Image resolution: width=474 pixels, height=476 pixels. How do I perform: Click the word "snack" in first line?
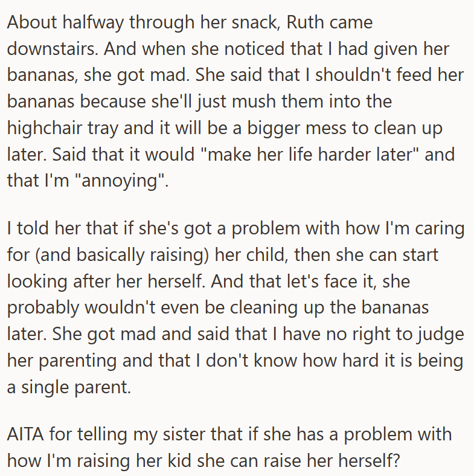pyautogui.click(x=254, y=22)
